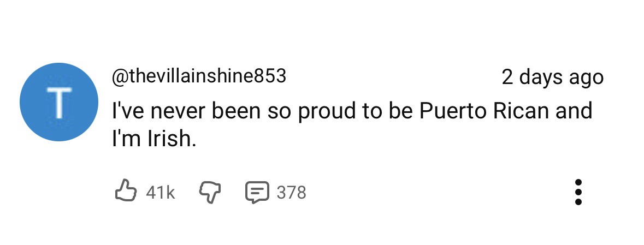Click the 41k like count
This screenshot has width=644, height=245.
[x=160, y=192]
